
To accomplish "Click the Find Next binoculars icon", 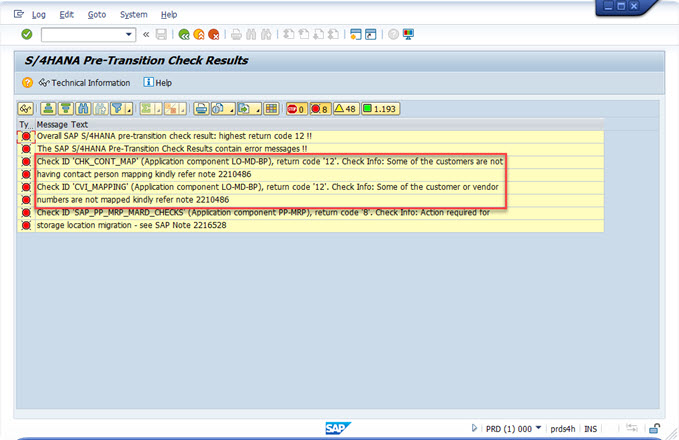I will pyautogui.click(x=266, y=34).
